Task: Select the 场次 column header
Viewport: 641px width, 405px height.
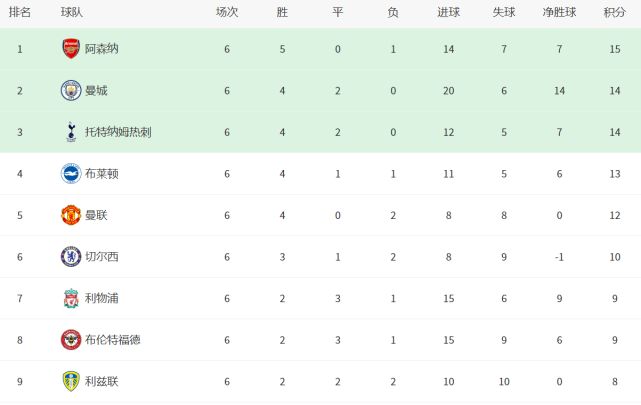Action: click(x=227, y=12)
